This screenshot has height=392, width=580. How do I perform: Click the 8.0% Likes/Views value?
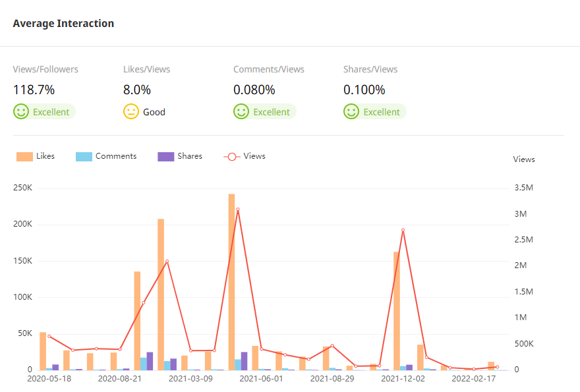click(137, 90)
